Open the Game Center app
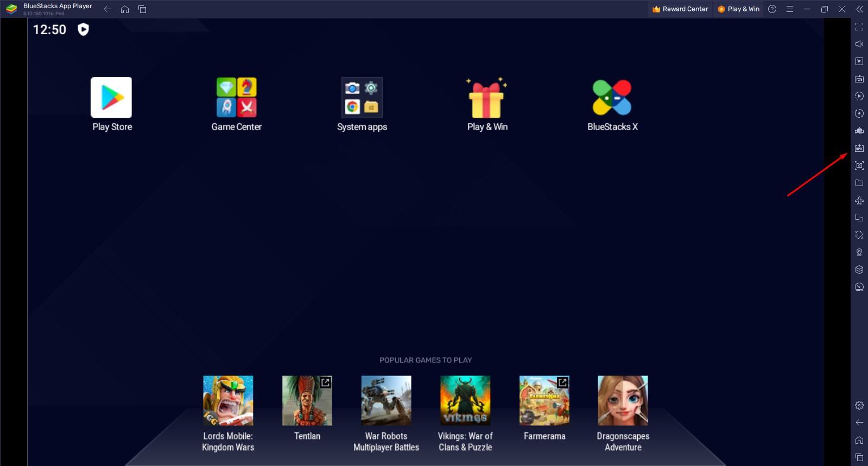The image size is (868, 466). (x=237, y=98)
